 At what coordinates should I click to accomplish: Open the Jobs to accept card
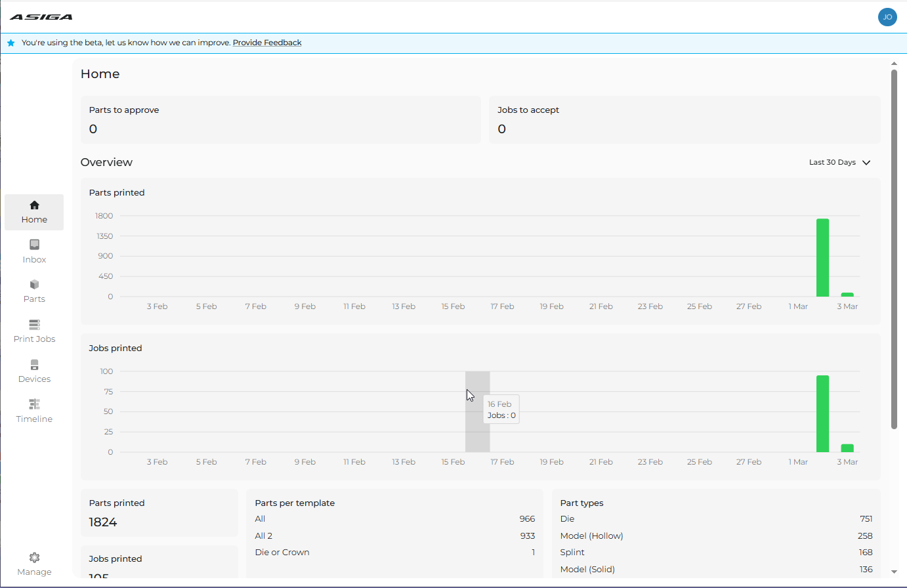tap(685, 120)
